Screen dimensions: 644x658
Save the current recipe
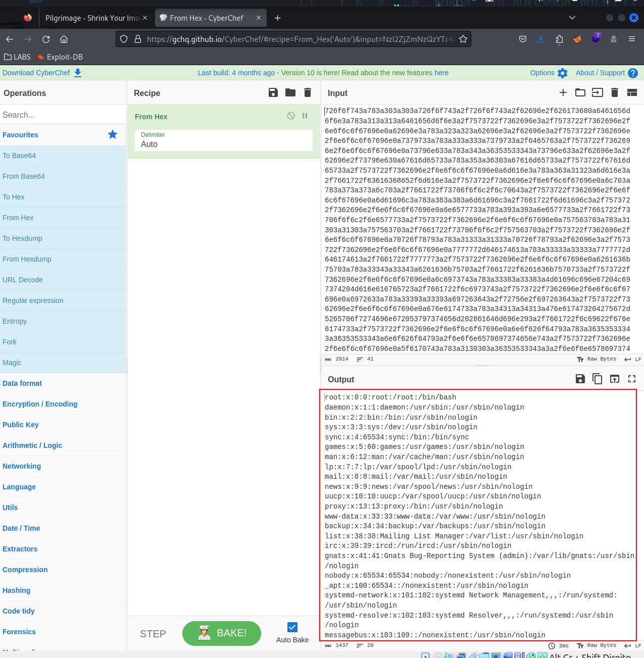273,92
